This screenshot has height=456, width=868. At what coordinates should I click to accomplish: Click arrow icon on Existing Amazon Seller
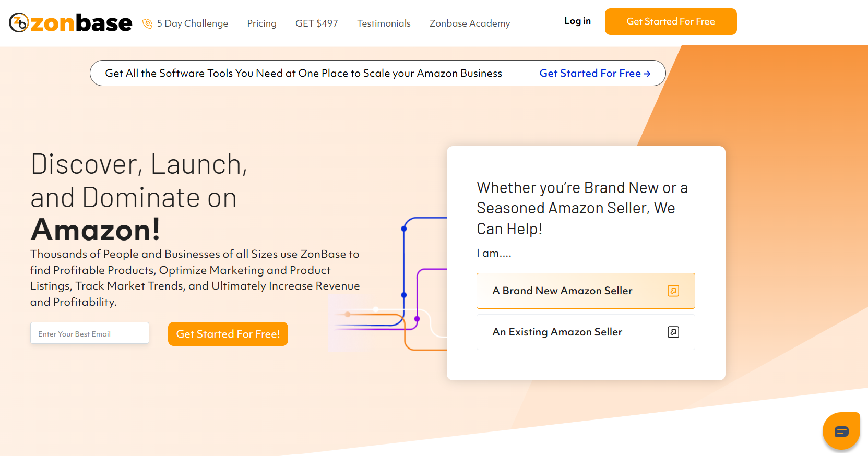point(673,332)
